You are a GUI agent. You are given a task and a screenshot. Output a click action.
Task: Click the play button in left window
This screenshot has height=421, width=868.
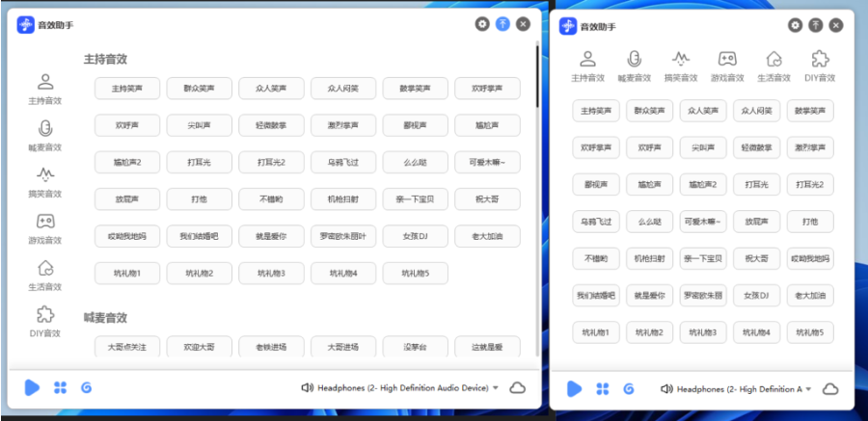pyautogui.click(x=33, y=387)
